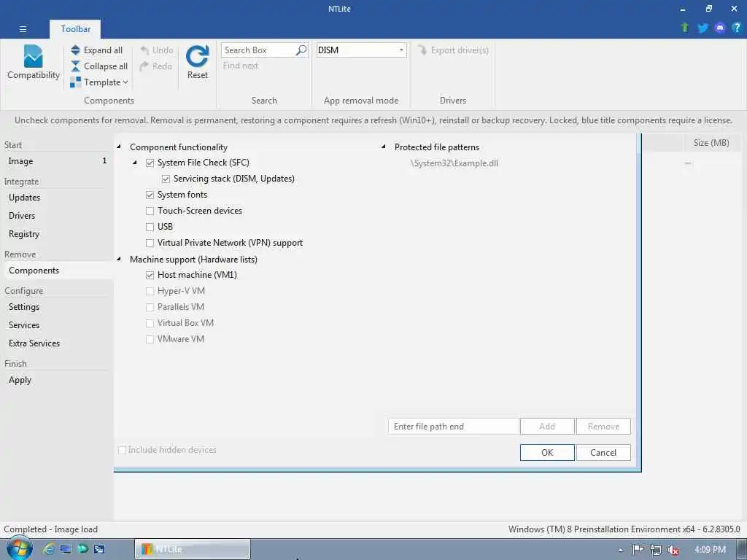The height and width of the screenshot is (560, 747).
Task: Uncheck Host machine (VM1)
Action: click(x=150, y=275)
